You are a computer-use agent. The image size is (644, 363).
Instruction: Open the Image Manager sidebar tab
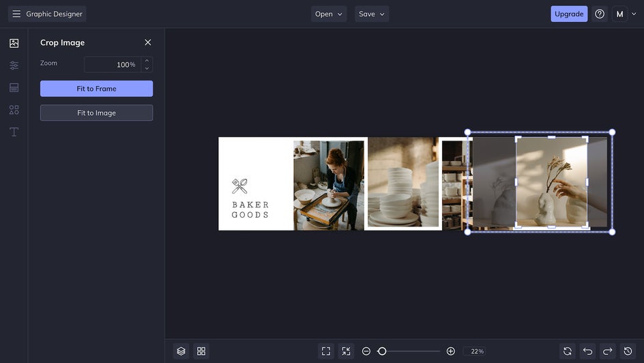pos(14,43)
